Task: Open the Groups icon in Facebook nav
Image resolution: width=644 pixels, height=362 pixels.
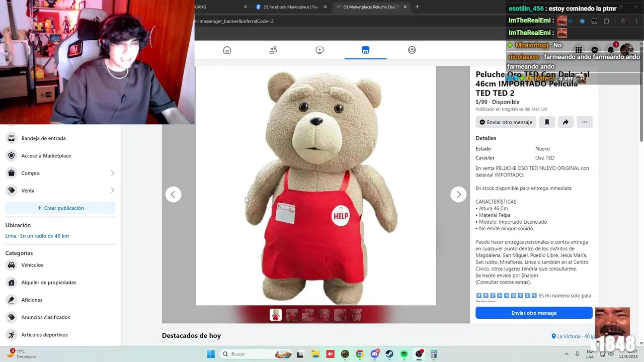Action: (x=412, y=50)
